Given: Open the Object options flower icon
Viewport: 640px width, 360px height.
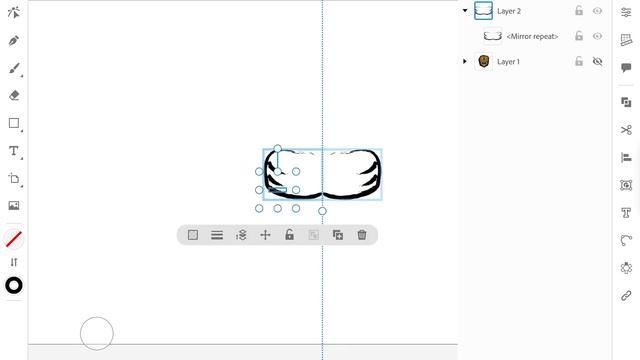Looking at the screenshot, I should point(626,268).
